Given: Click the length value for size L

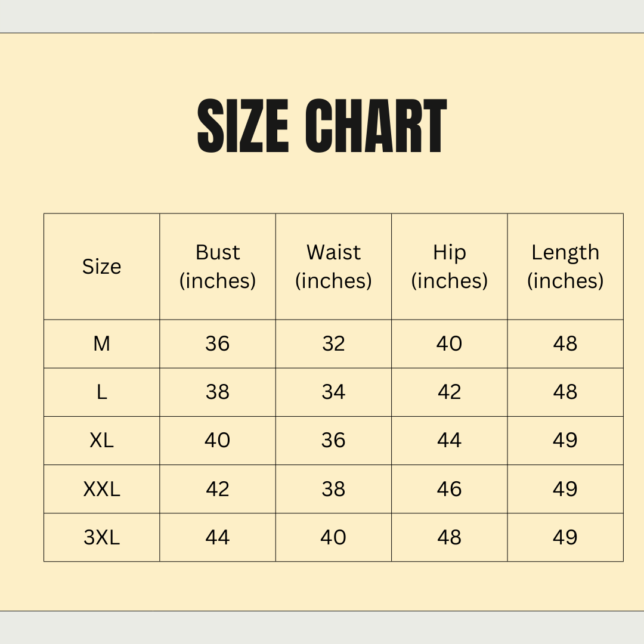Looking at the screenshot, I should [565, 392].
